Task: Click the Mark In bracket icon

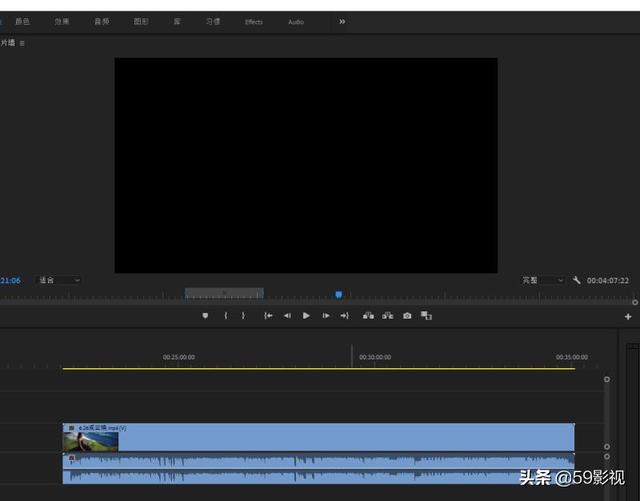Action: pos(226,316)
